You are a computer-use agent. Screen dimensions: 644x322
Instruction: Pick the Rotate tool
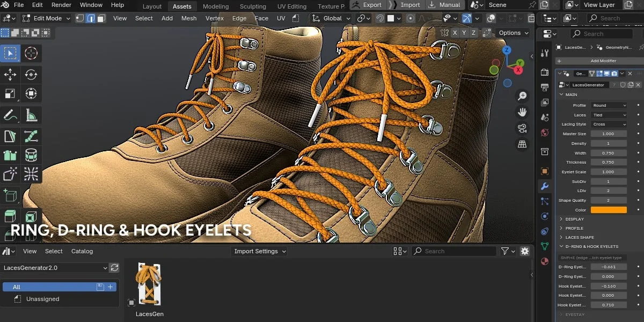tap(31, 75)
